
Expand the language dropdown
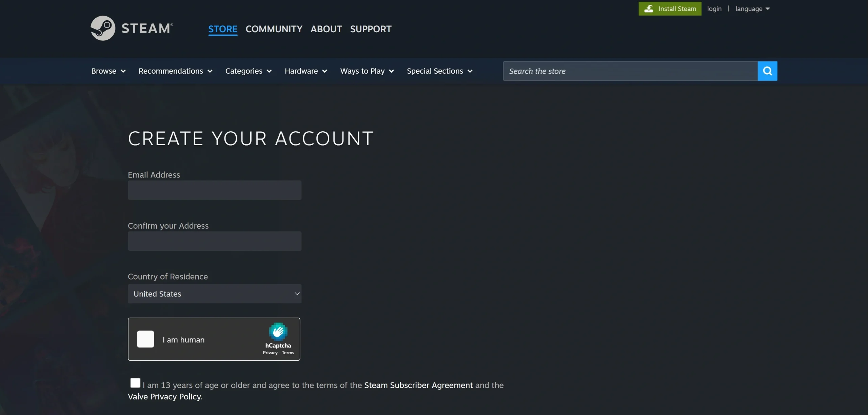click(752, 9)
